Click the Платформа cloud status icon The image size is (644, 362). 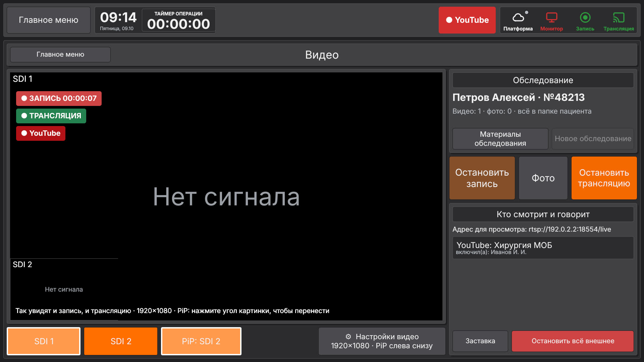[x=518, y=17]
